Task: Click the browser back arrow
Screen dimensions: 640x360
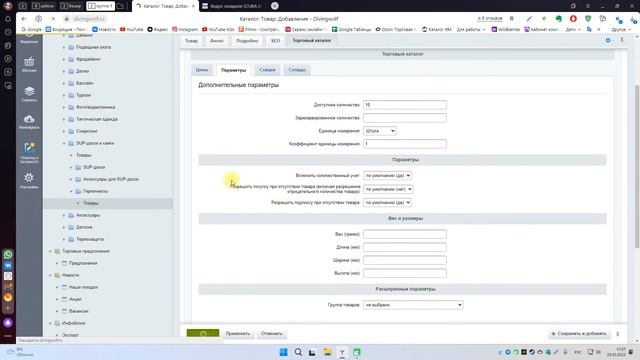Action: pos(24,19)
